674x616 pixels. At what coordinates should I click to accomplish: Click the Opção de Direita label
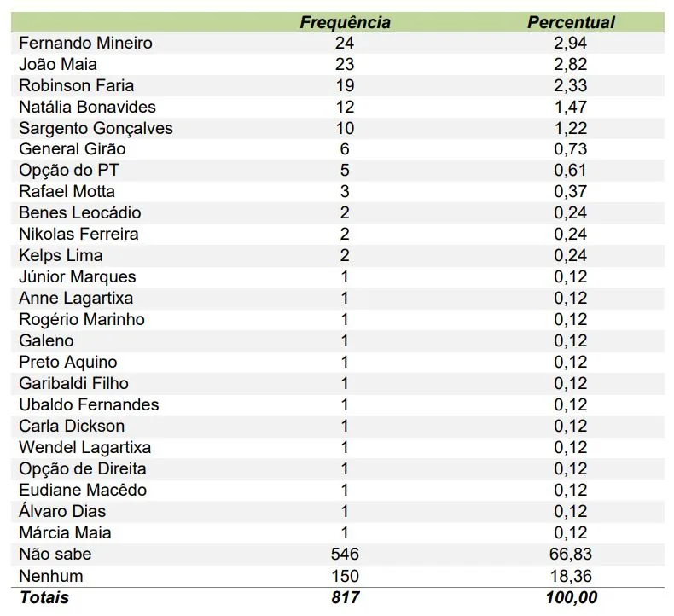coord(83,469)
